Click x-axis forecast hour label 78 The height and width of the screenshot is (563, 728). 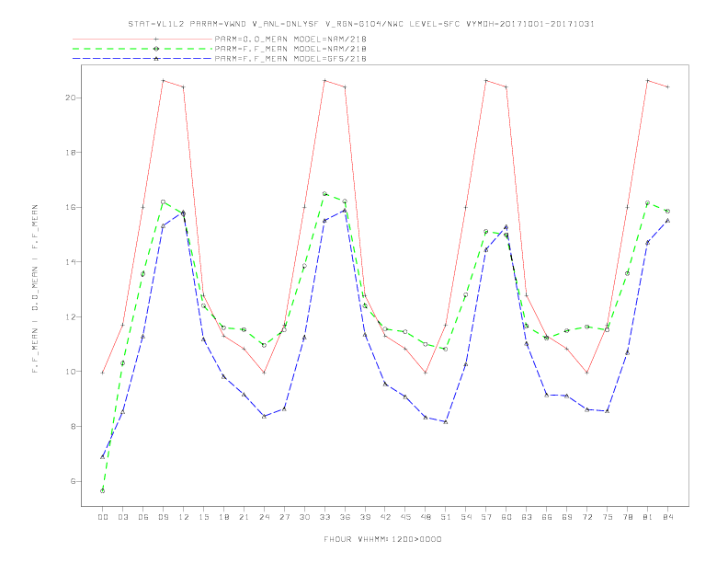click(x=628, y=517)
